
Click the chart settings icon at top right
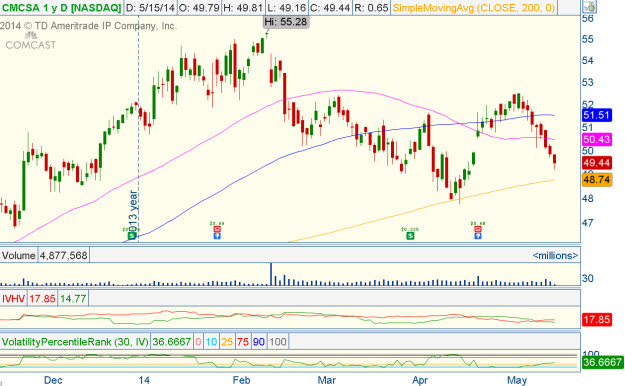click(589, 6)
